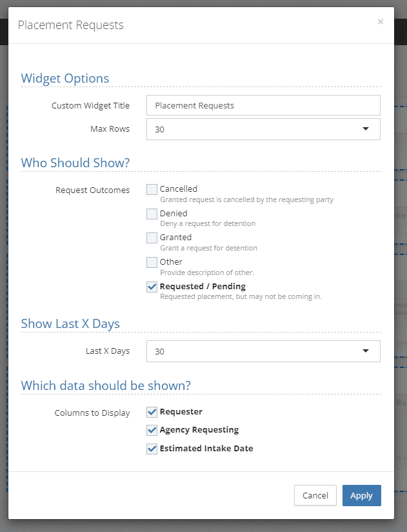Tick the Granted outcome checkbox
The image size is (407, 532).
tap(152, 238)
